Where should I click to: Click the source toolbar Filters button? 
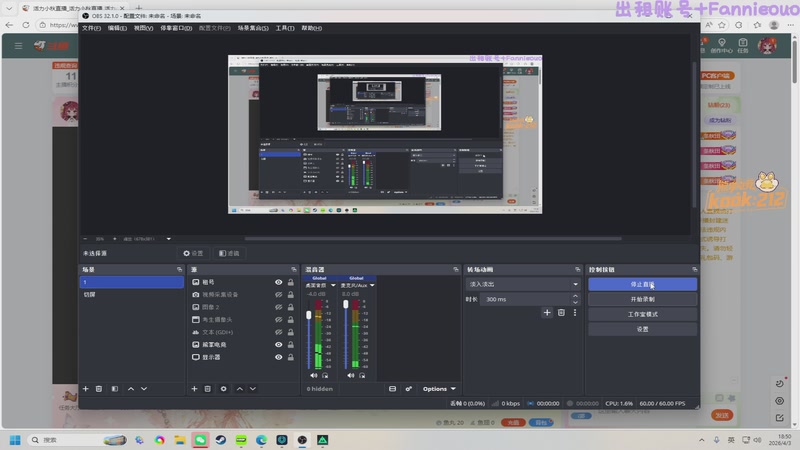229,253
